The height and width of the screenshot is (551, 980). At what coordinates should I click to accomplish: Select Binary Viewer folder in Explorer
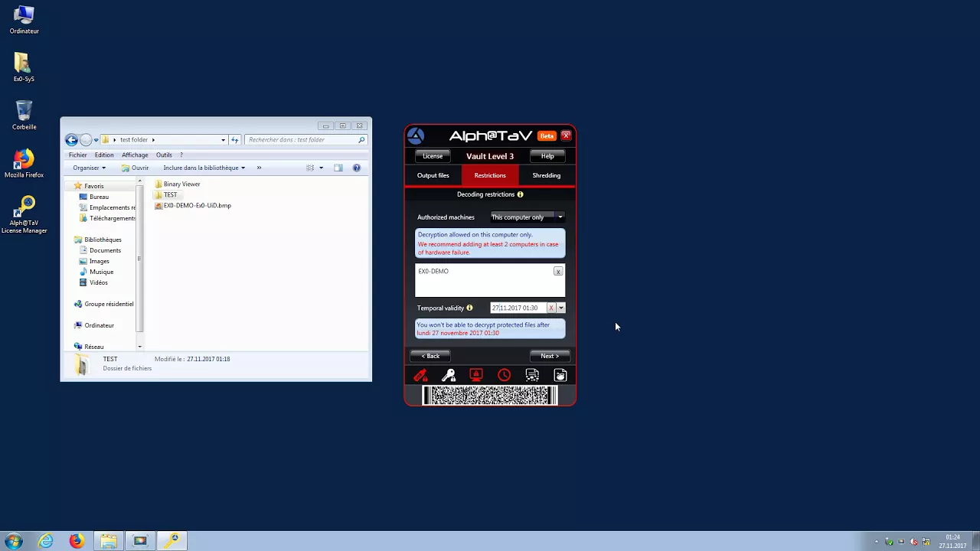pyautogui.click(x=177, y=184)
